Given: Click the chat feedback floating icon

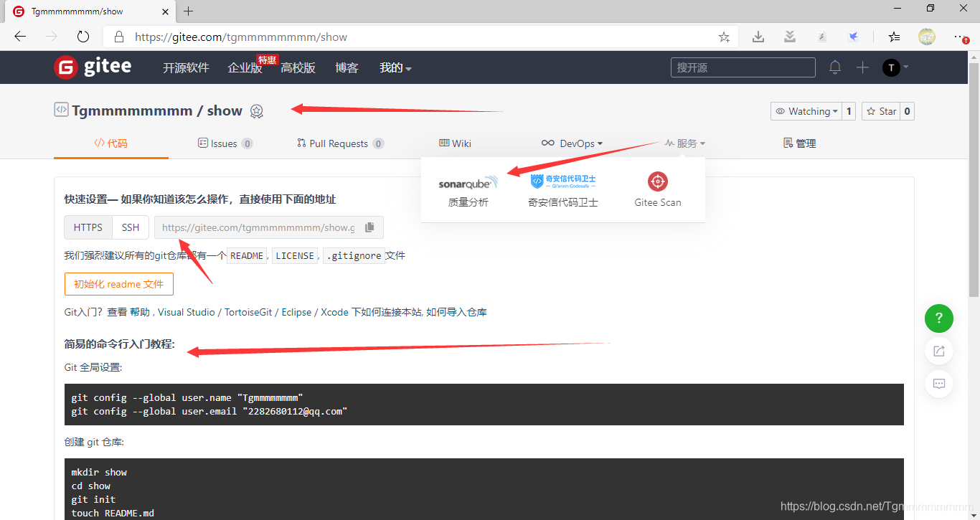Looking at the screenshot, I should (939, 384).
